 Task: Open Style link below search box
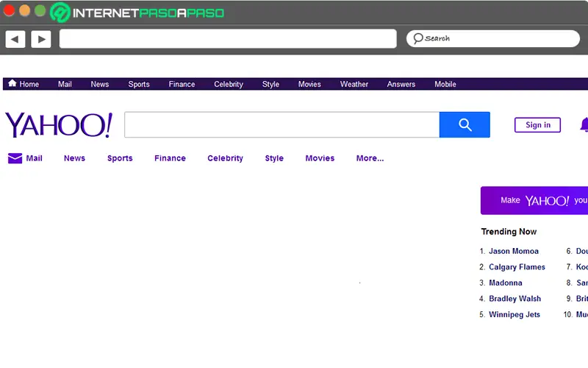(274, 158)
